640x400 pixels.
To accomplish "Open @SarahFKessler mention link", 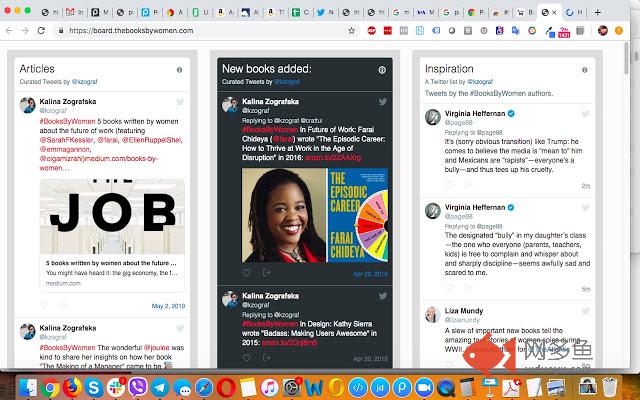I will click(x=67, y=140).
